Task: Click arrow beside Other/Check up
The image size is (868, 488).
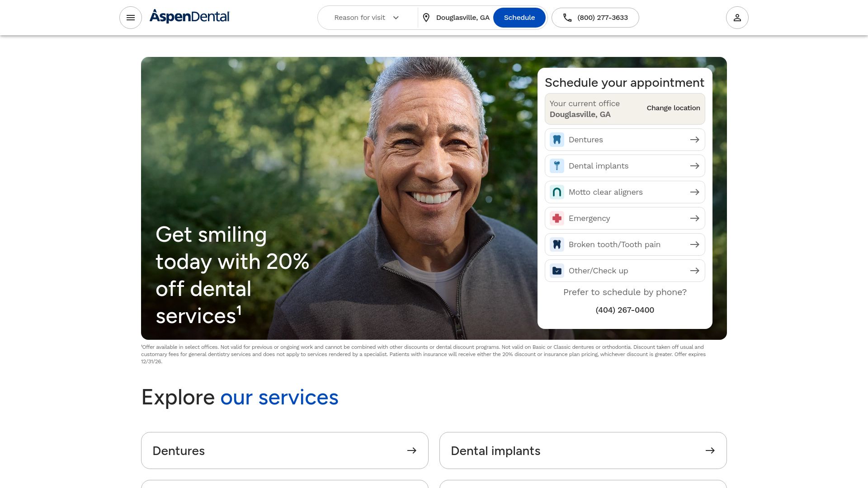Action: (x=695, y=271)
